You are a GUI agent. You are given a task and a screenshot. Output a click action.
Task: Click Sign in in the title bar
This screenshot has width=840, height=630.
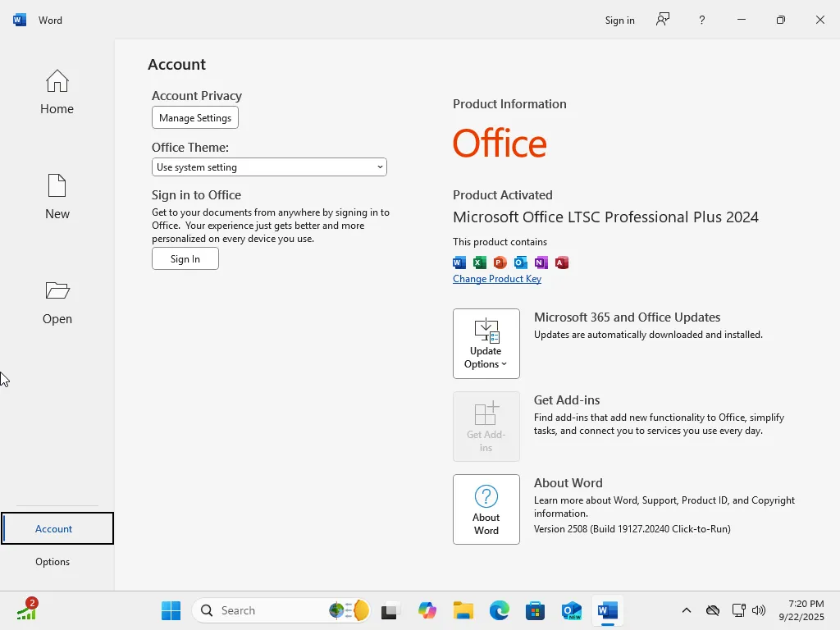tap(620, 21)
